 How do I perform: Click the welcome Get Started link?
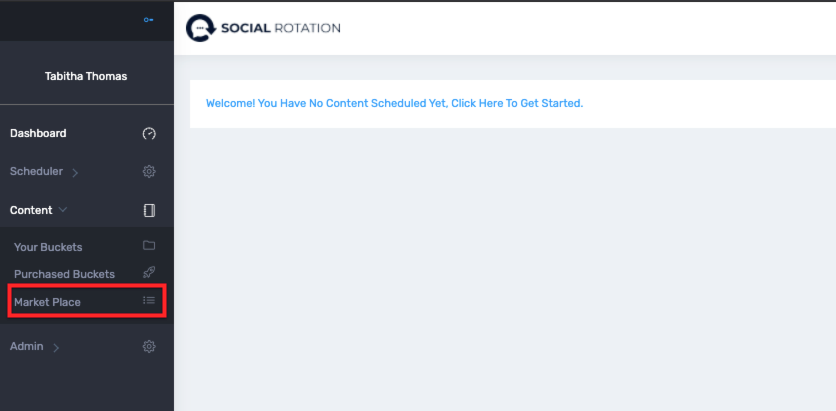point(395,103)
